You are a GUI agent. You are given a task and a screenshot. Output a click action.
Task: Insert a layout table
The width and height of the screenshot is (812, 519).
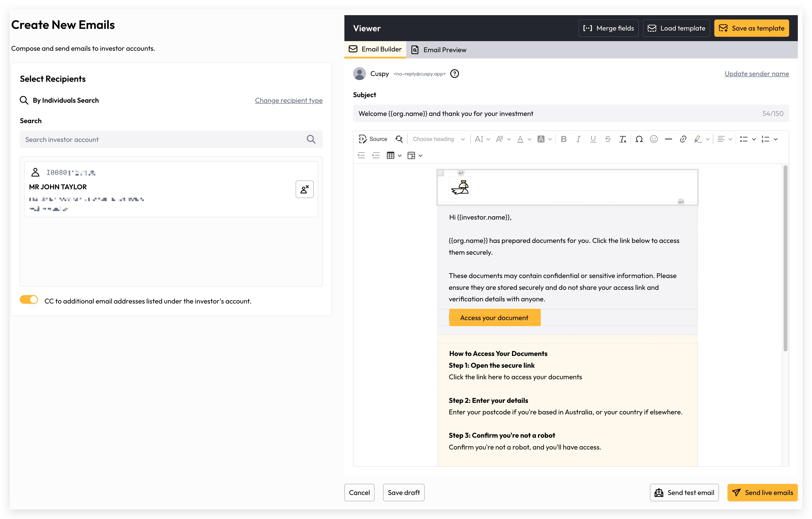[411, 155]
